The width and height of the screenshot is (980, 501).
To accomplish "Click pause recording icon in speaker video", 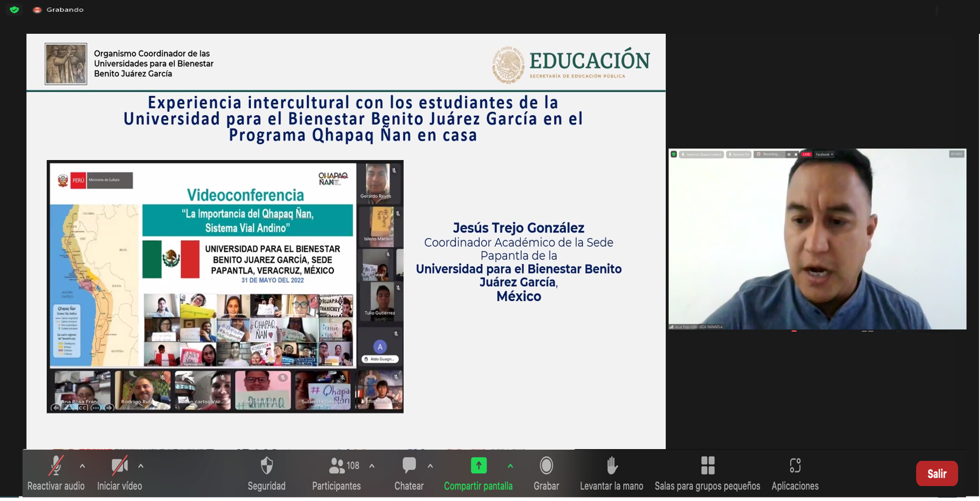I will point(789,154).
